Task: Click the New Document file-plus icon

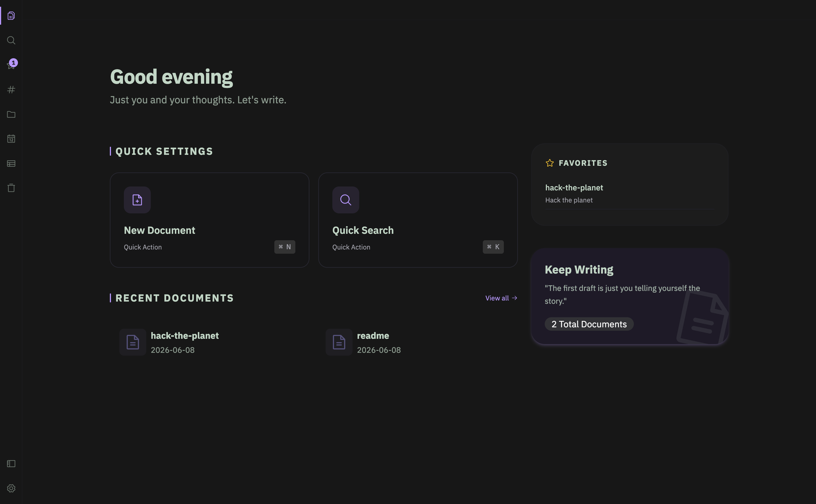Action: (137, 200)
